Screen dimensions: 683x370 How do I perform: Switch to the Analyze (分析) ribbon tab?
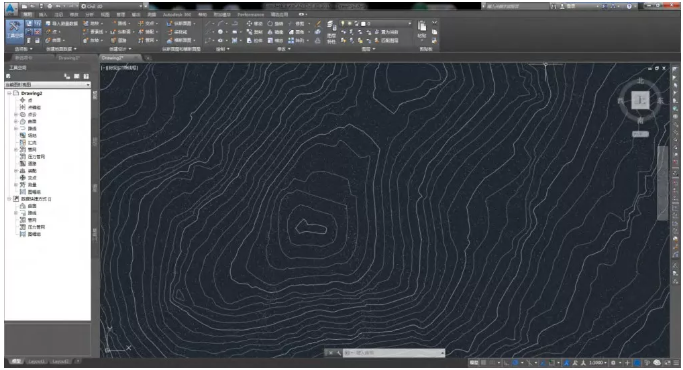[x=89, y=14]
